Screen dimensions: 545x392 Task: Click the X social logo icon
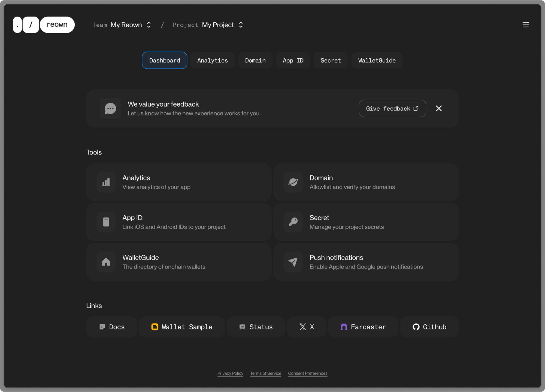(x=303, y=327)
